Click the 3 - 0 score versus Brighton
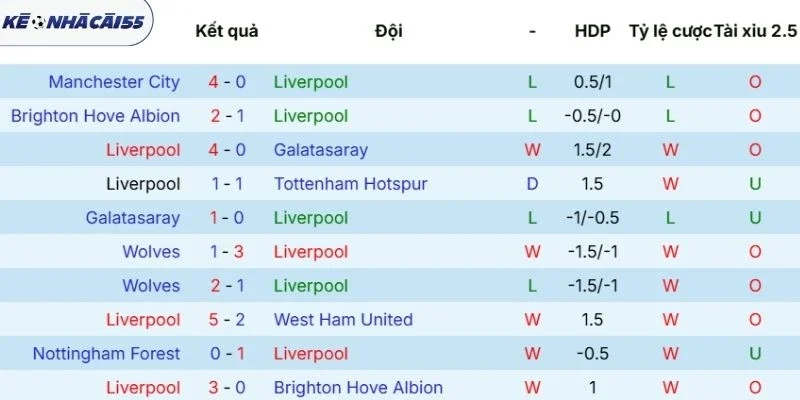The width and height of the screenshot is (800, 400). point(227,387)
